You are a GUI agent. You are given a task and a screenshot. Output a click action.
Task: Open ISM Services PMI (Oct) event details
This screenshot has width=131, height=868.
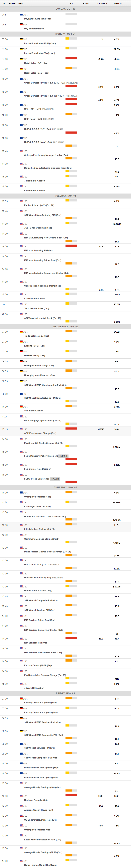(x=36, y=643)
